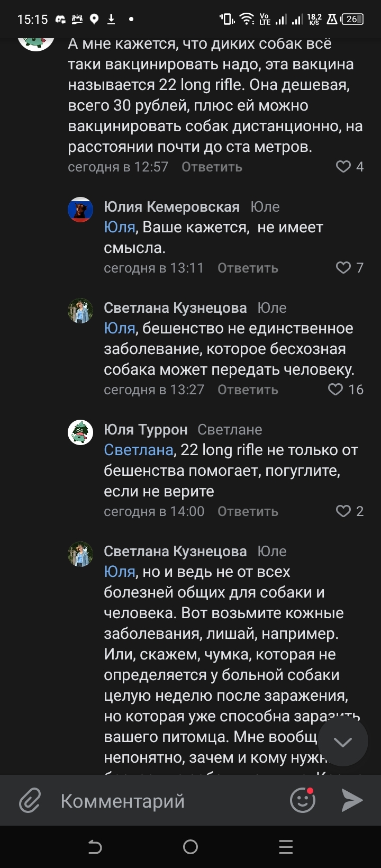Like Юлия Кемеровская's comment
This screenshot has width=381, height=868.
[343, 268]
